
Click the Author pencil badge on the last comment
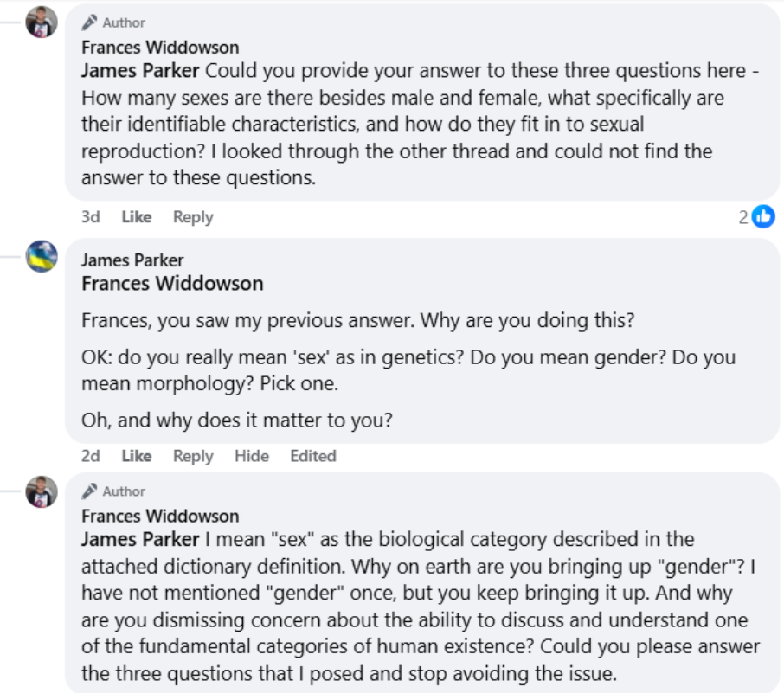(89, 491)
